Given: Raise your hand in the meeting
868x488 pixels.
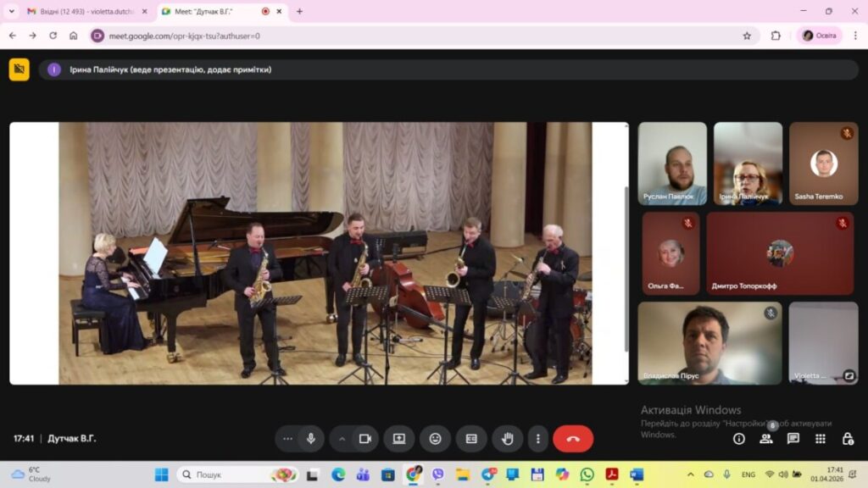Looking at the screenshot, I should [508, 439].
